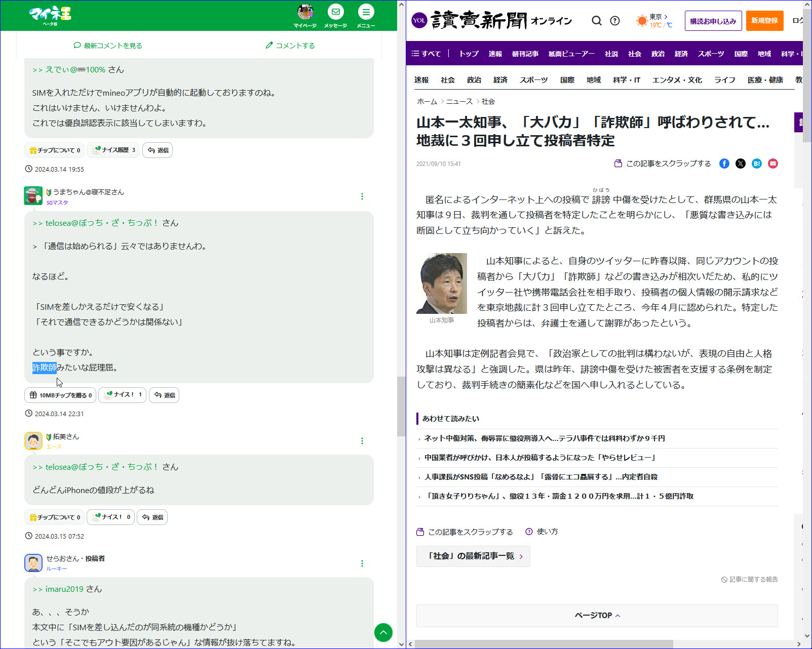Viewport: 812px width, 649px height.
Task: Open the マイページ avatar icon
Action: click(x=305, y=12)
